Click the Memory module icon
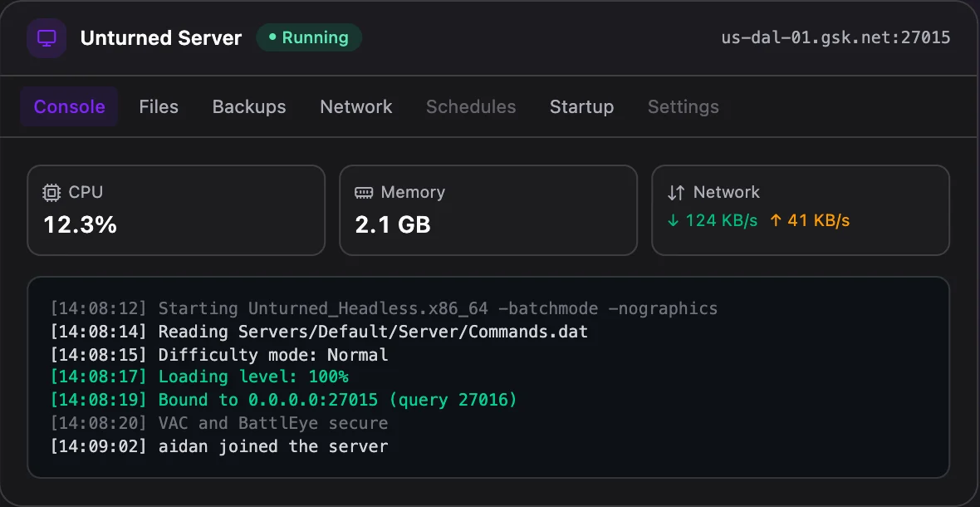 pyautogui.click(x=364, y=193)
